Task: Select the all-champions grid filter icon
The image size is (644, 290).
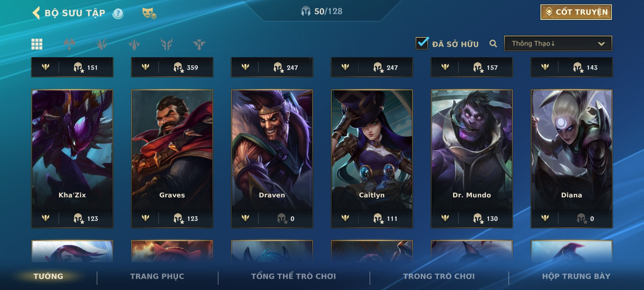Action: 37,44
